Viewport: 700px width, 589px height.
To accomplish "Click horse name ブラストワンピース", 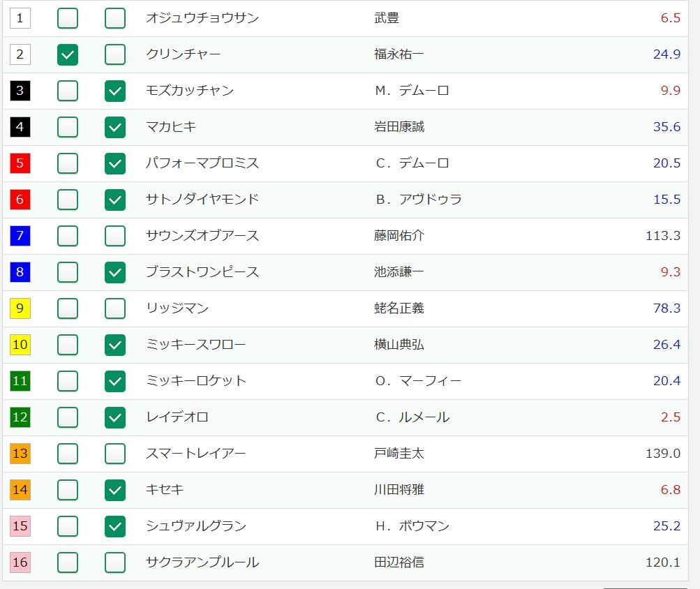I will tap(202, 272).
